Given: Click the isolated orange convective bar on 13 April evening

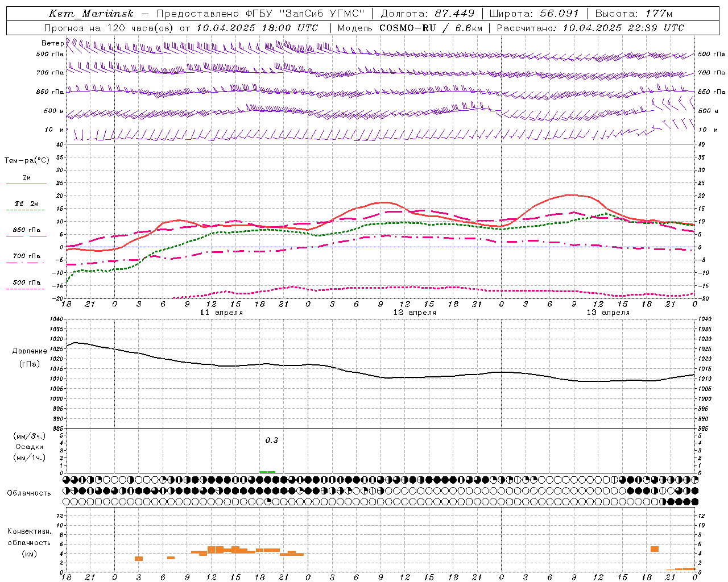Looking at the screenshot, I should [655, 549].
